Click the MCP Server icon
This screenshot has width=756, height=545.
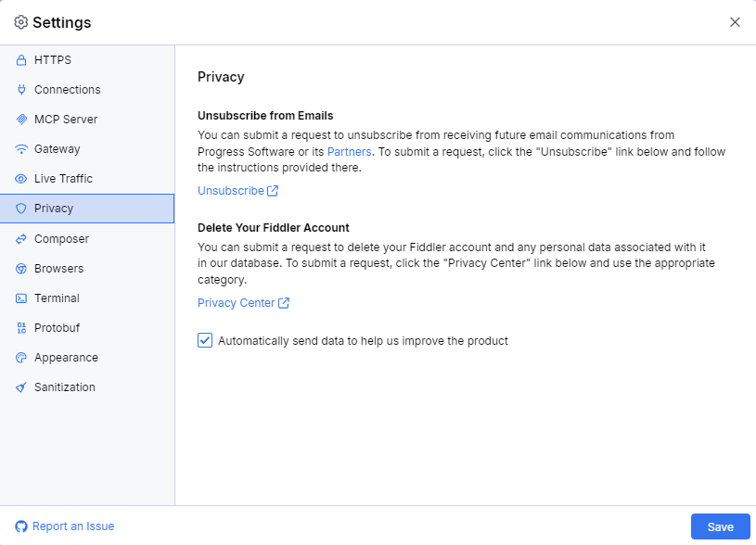coord(20,119)
